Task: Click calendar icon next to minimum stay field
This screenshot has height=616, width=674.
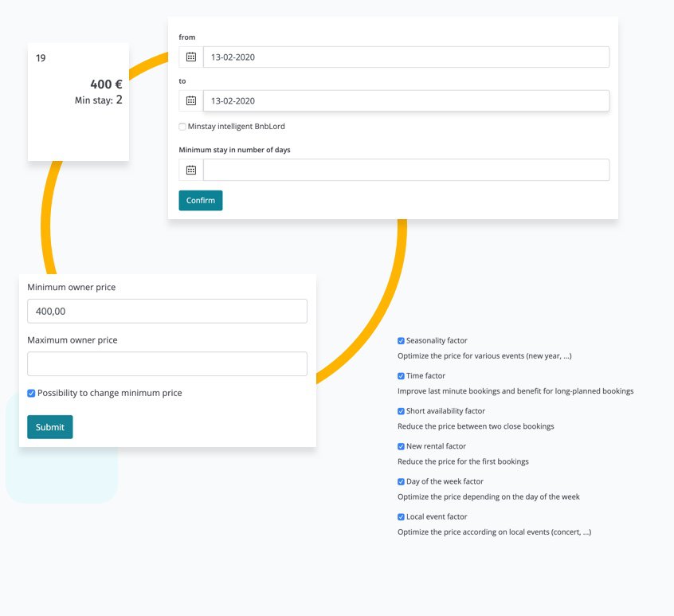Action: (x=191, y=170)
